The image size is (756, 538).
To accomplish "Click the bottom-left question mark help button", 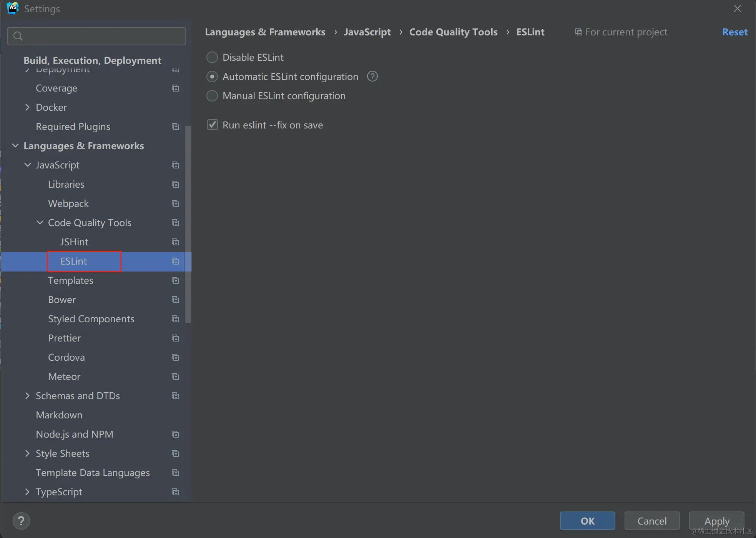I will coord(21,521).
